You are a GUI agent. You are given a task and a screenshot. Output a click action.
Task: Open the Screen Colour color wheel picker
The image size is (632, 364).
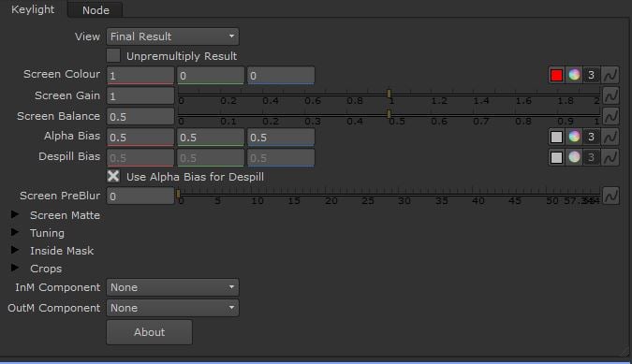click(x=574, y=75)
